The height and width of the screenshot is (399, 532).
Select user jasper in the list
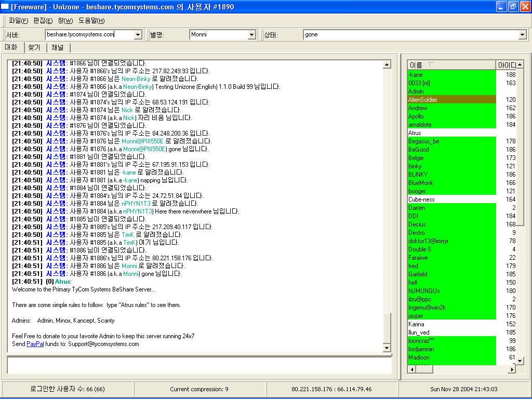pos(451,316)
